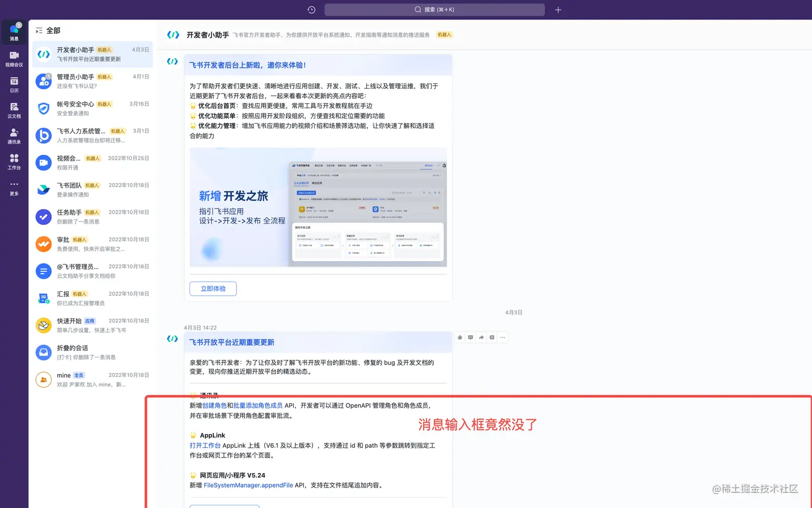Open the 工作台 workbench icon

point(14,162)
